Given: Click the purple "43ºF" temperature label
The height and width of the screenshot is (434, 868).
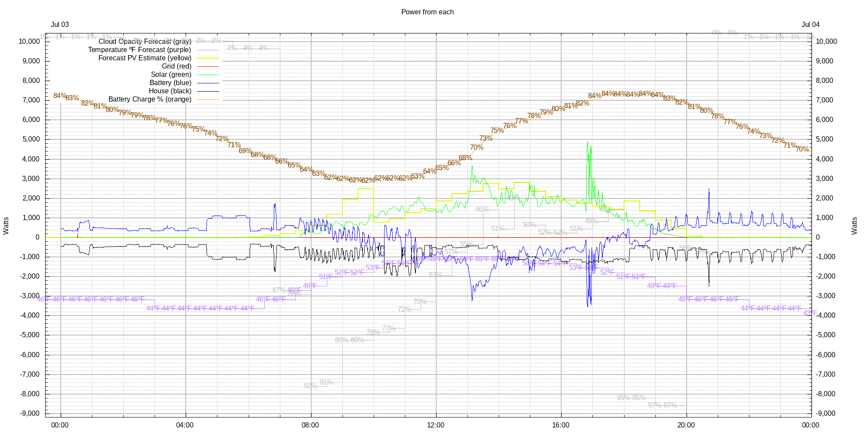Looking at the screenshot, I should [x=810, y=313].
